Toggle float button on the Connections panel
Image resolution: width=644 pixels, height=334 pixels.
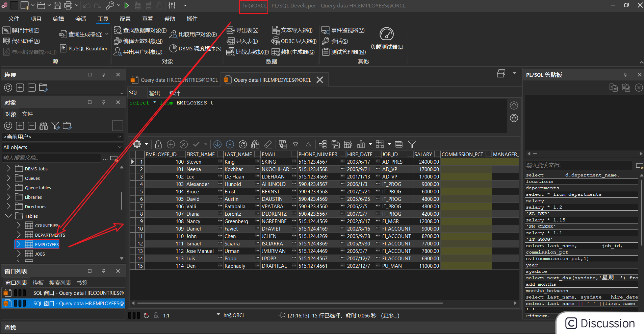click(89, 74)
